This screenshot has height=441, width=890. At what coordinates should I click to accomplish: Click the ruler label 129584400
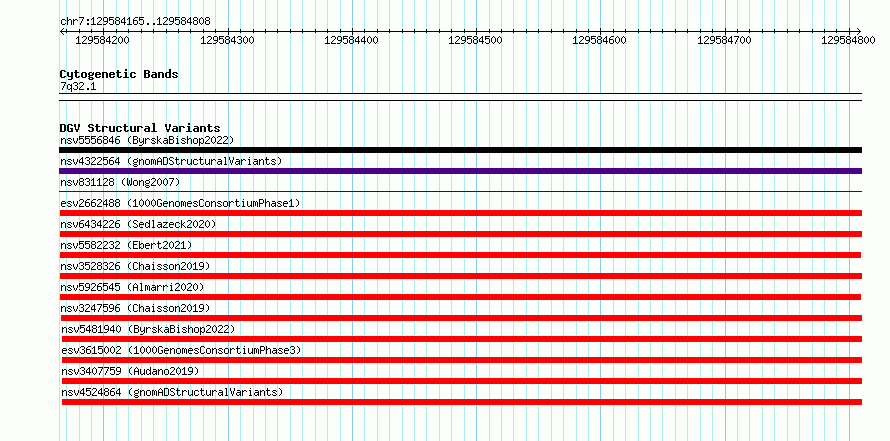[352, 40]
